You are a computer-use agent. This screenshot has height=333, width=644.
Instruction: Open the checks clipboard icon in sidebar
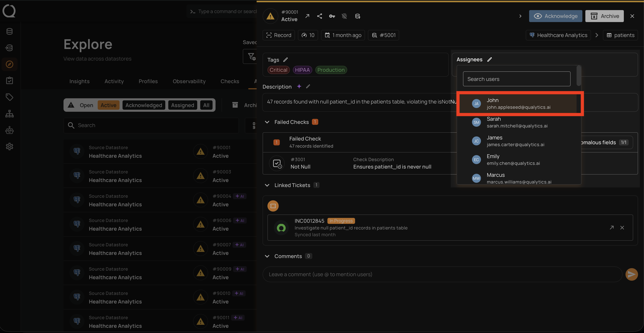(x=10, y=81)
